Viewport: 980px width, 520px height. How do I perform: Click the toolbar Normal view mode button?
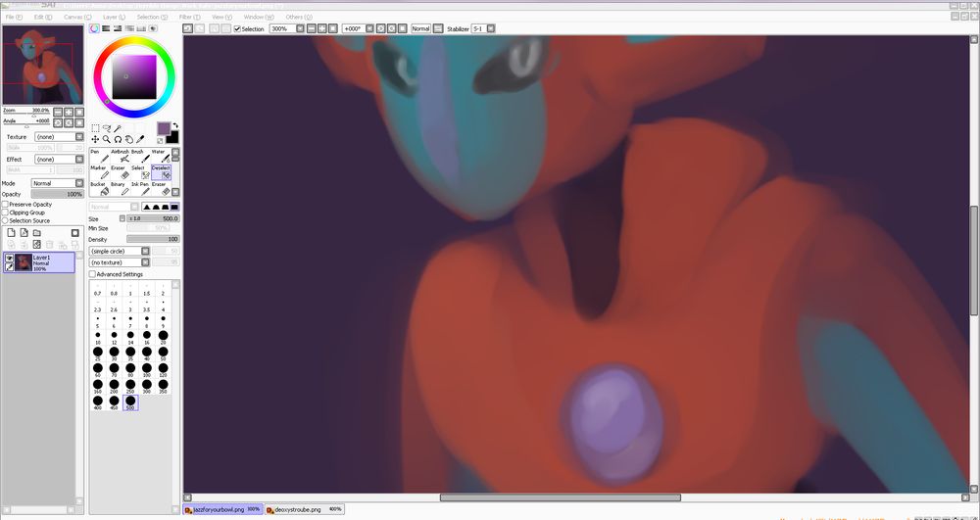pyautogui.click(x=420, y=28)
